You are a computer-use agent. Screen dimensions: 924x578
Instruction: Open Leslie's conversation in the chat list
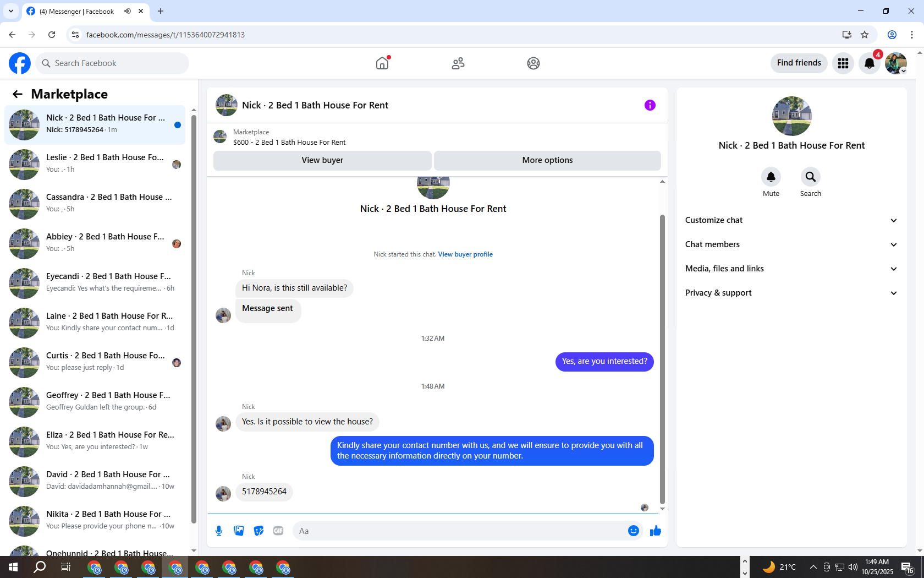coord(95,165)
